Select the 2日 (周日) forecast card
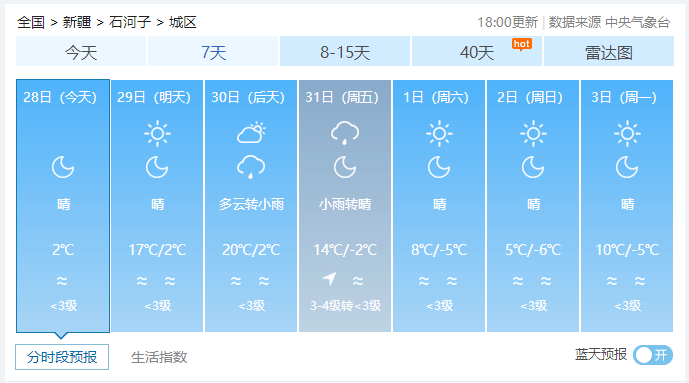This screenshot has height=383, width=689. [x=533, y=206]
